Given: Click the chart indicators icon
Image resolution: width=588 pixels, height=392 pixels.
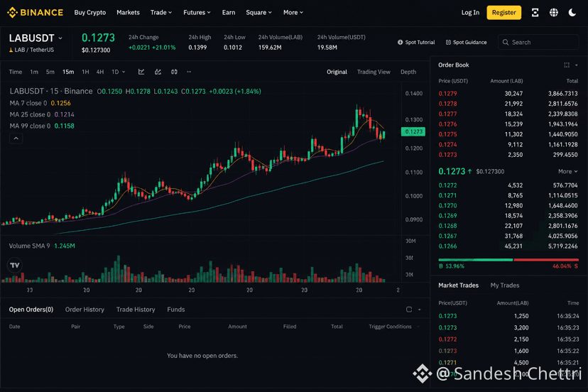Looking at the screenshot, I should (x=141, y=72).
